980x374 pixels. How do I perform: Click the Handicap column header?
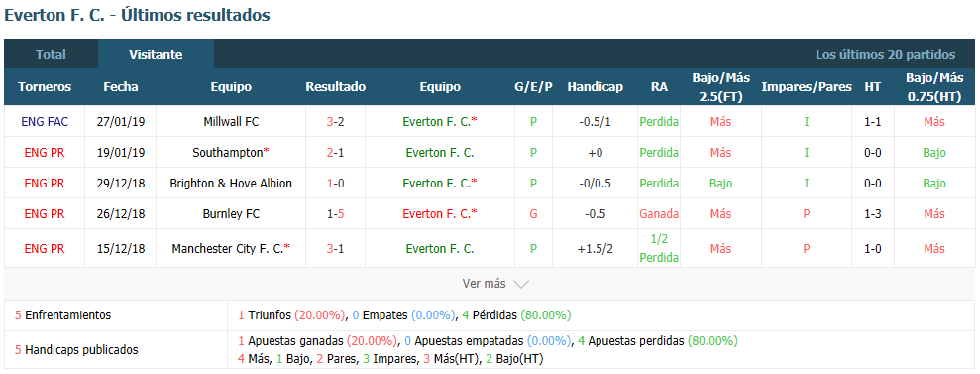tap(595, 87)
